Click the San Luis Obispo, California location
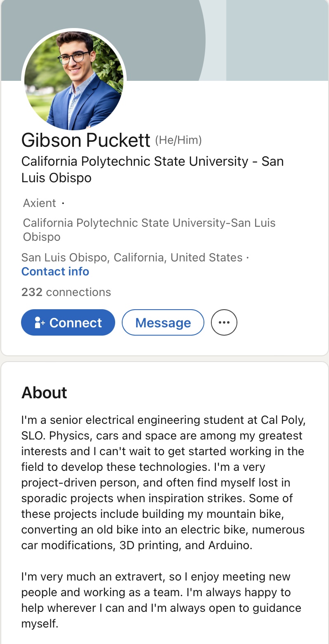The image size is (329, 644). tap(132, 258)
